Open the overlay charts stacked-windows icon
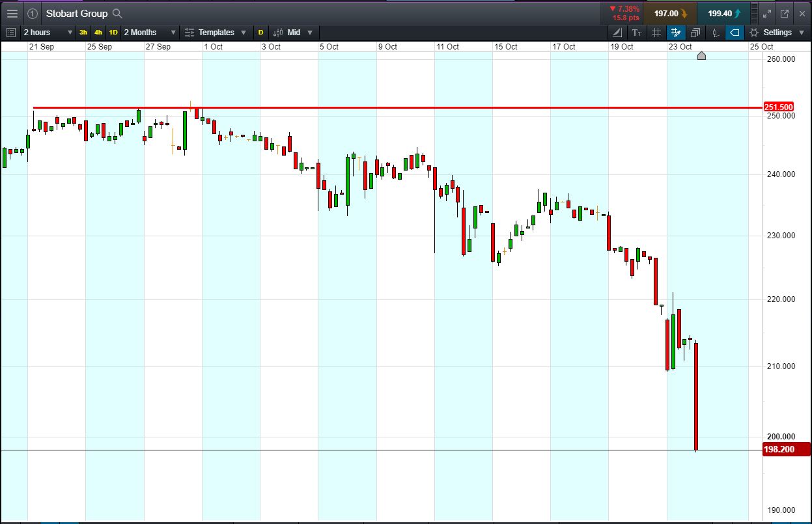 (x=695, y=32)
